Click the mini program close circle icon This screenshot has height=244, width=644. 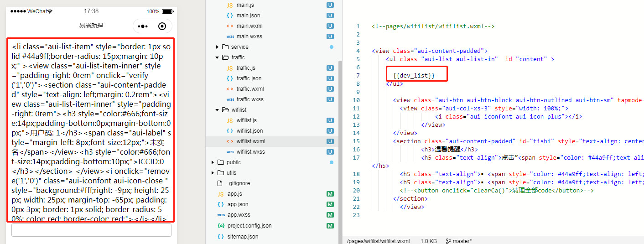162,26
